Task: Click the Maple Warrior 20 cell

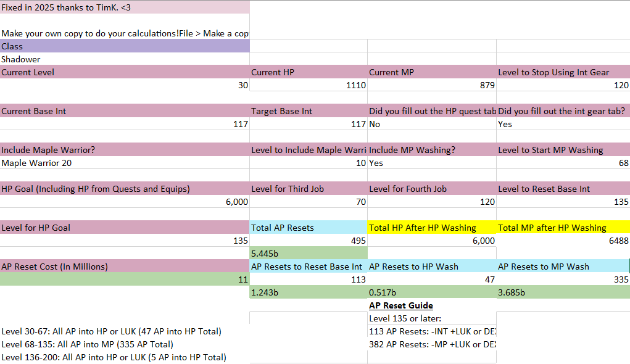Action: click(125, 163)
